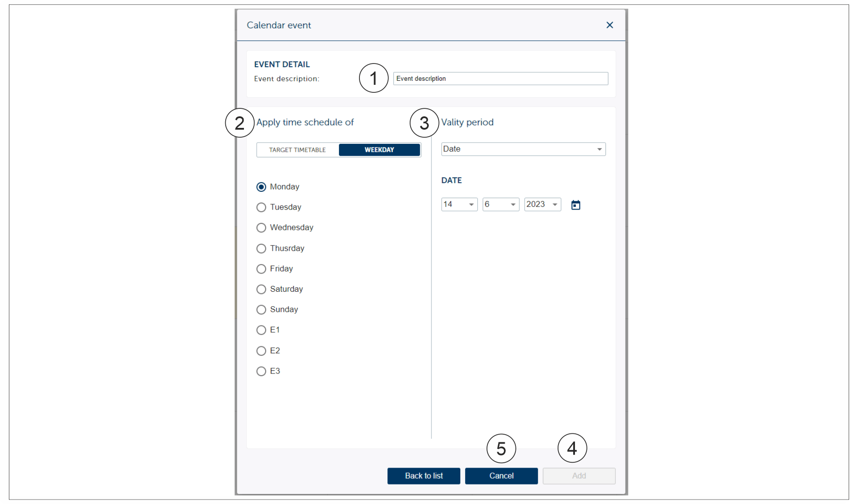Click the 'Apply time schedule of' heading

(x=305, y=123)
